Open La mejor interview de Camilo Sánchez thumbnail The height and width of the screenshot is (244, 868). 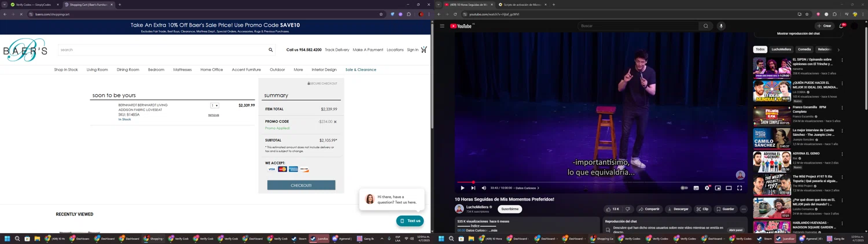[x=772, y=139]
